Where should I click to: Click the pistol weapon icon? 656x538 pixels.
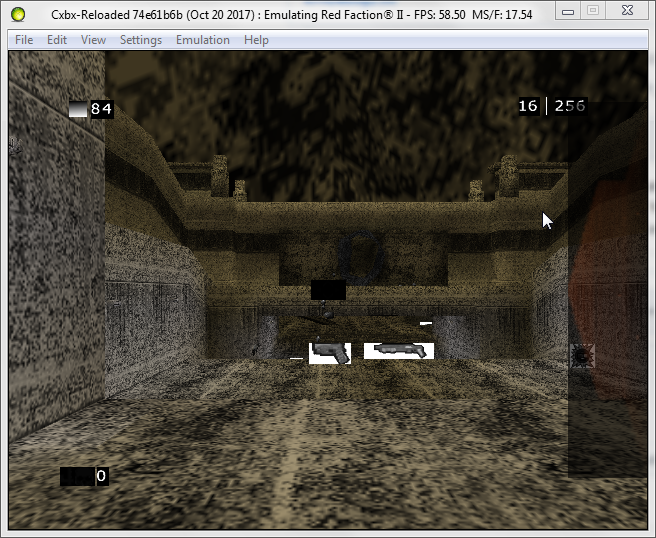pyautogui.click(x=330, y=353)
